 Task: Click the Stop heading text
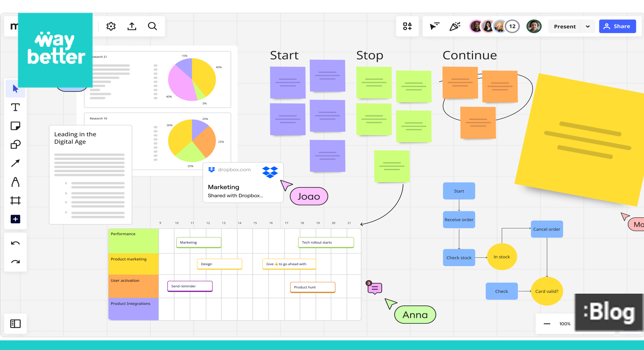(370, 55)
